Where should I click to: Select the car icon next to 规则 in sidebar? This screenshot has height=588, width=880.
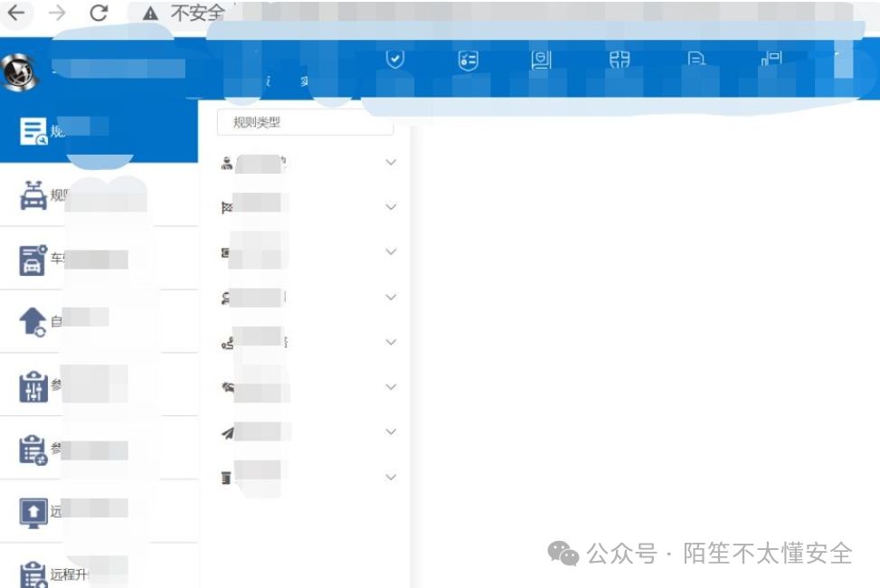pos(33,194)
